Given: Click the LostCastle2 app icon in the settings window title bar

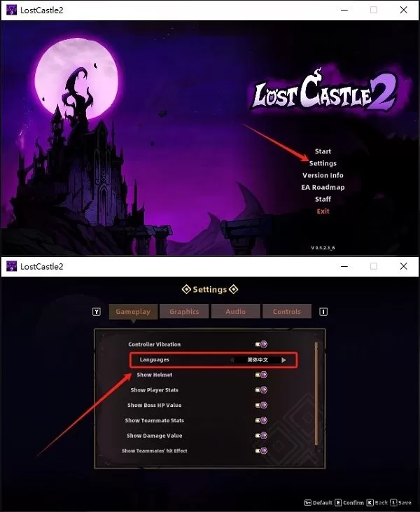Looking at the screenshot, I should tap(12, 266).
